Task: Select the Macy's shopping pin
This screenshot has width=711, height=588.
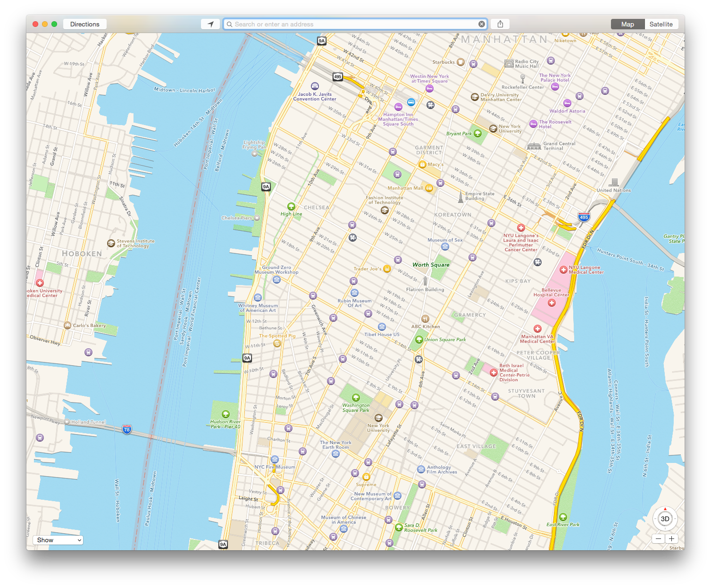Action: pyautogui.click(x=422, y=164)
